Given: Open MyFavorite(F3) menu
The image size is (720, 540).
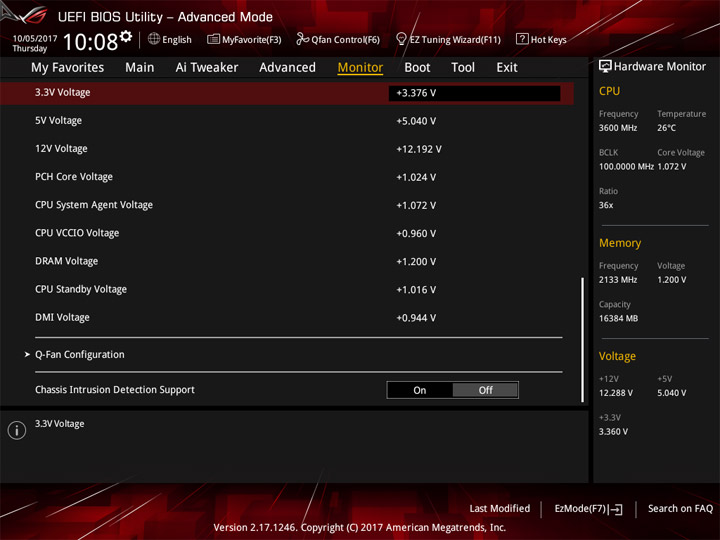Looking at the screenshot, I should (x=252, y=39).
